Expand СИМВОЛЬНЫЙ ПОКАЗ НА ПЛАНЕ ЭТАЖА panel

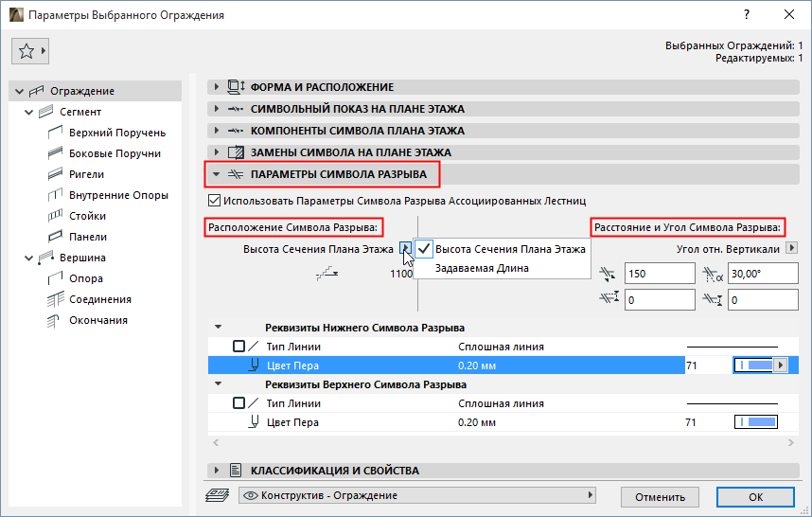coord(217,109)
